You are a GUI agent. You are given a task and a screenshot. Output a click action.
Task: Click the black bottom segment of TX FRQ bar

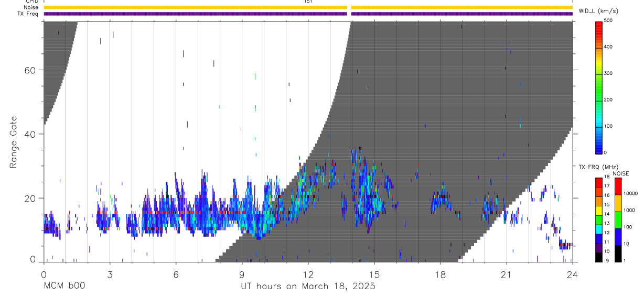pos(598,257)
